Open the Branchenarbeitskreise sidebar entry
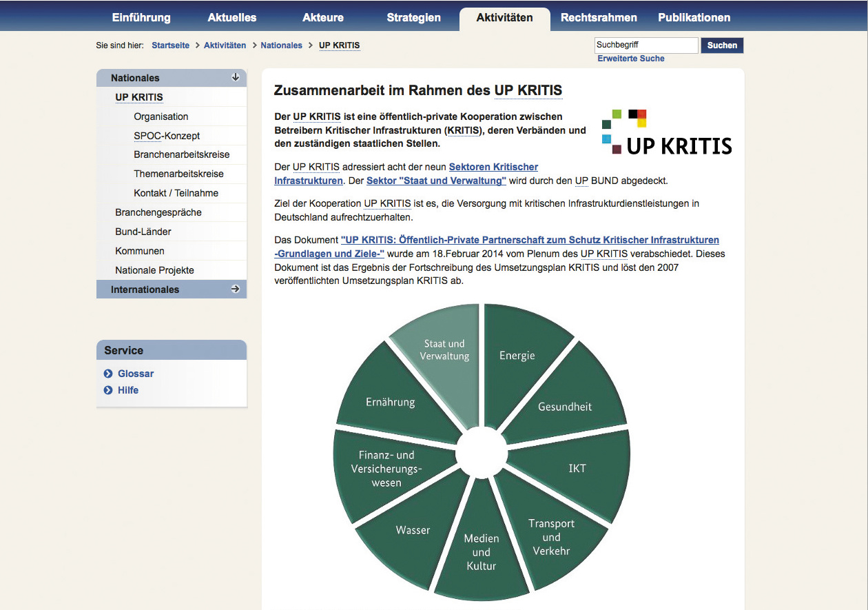Image resolution: width=868 pixels, height=610 pixels. coord(182,154)
